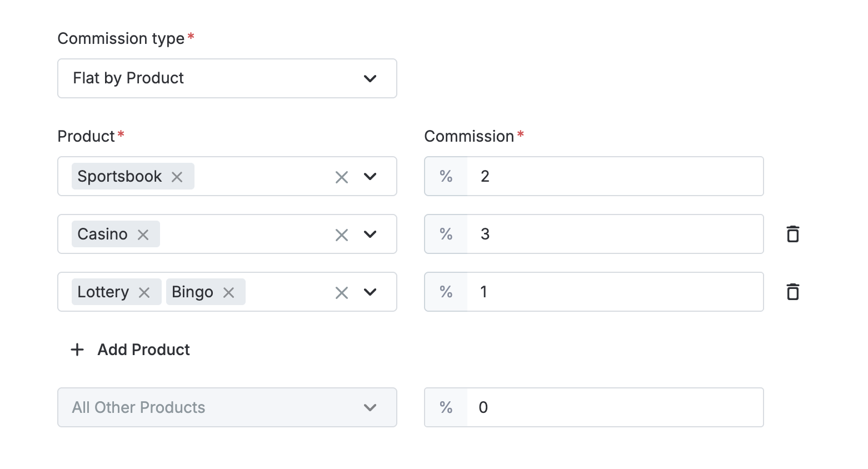Open the All Other Products dropdown

(x=227, y=407)
